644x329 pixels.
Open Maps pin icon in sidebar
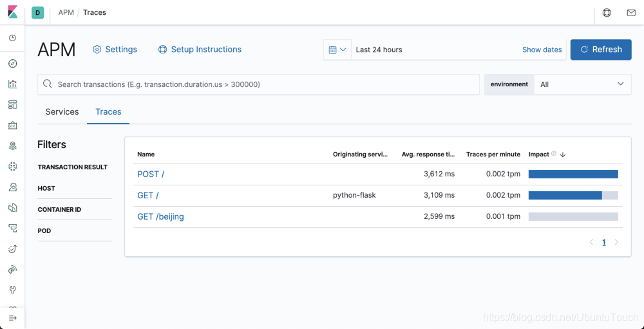click(13, 146)
